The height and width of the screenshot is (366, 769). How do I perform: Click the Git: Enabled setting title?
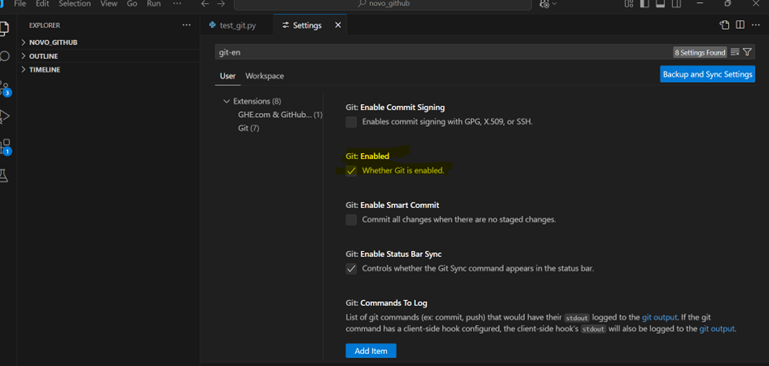tap(367, 156)
